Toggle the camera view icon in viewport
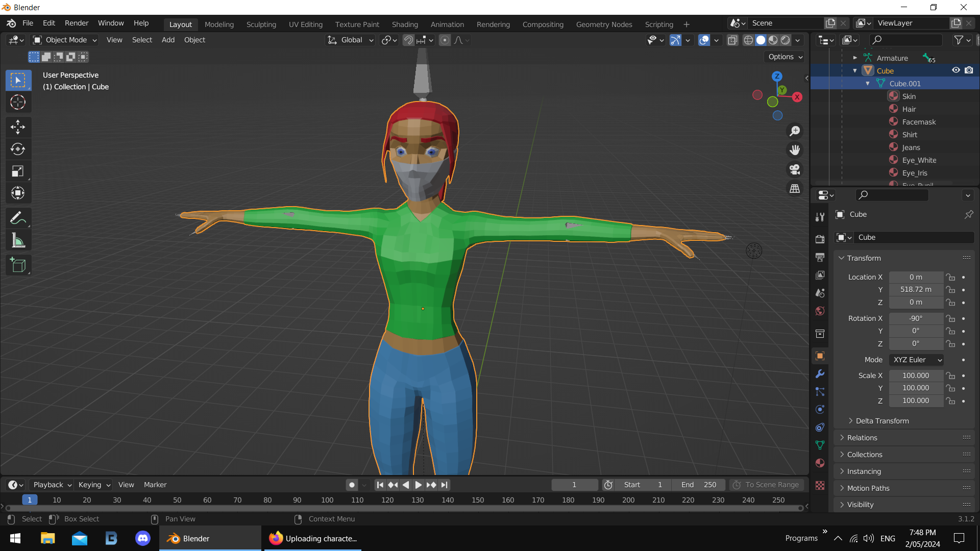The width and height of the screenshot is (980, 551). point(795,169)
